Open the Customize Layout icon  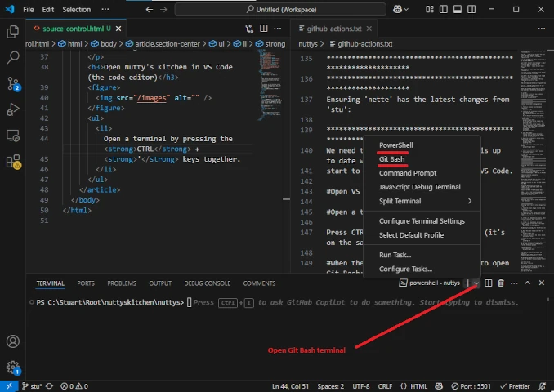(x=430, y=10)
